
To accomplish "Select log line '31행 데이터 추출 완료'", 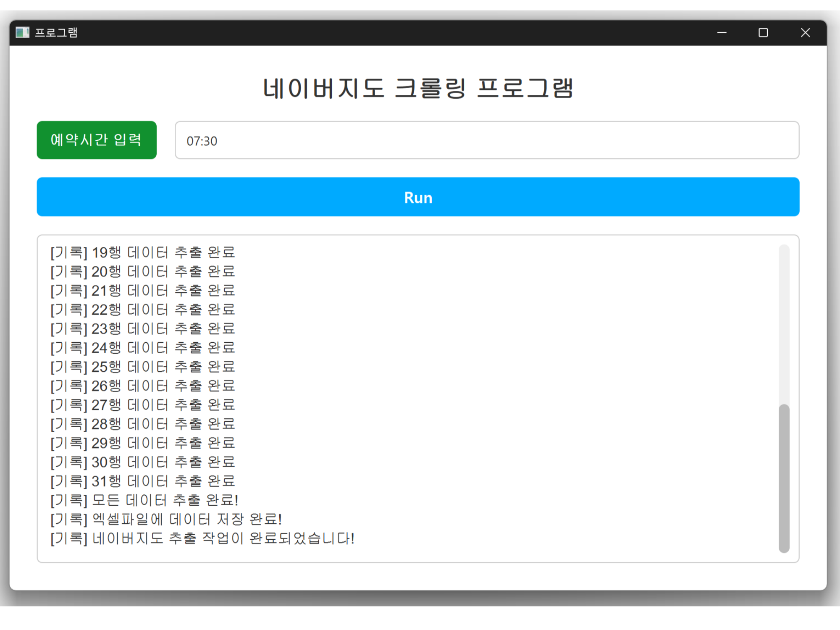I will pyautogui.click(x=142, y=481).
